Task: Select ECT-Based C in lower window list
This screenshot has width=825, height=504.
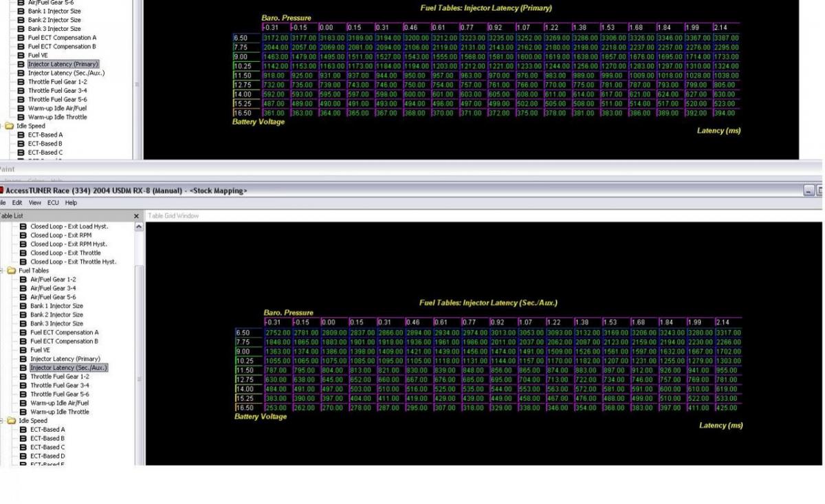Action: tap(47, 448)
